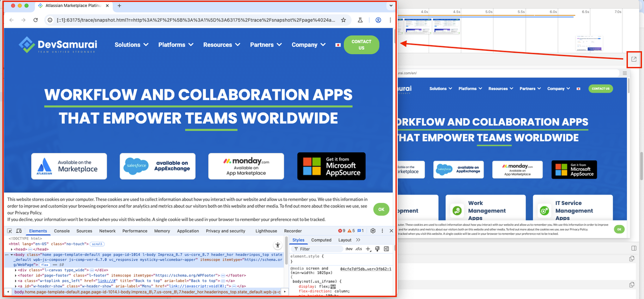Image resolution: width=644 pixels, height=299 pixels.
Task: Open Atlassian Marketplace badge in front window
Action: (x=69, y=166)
